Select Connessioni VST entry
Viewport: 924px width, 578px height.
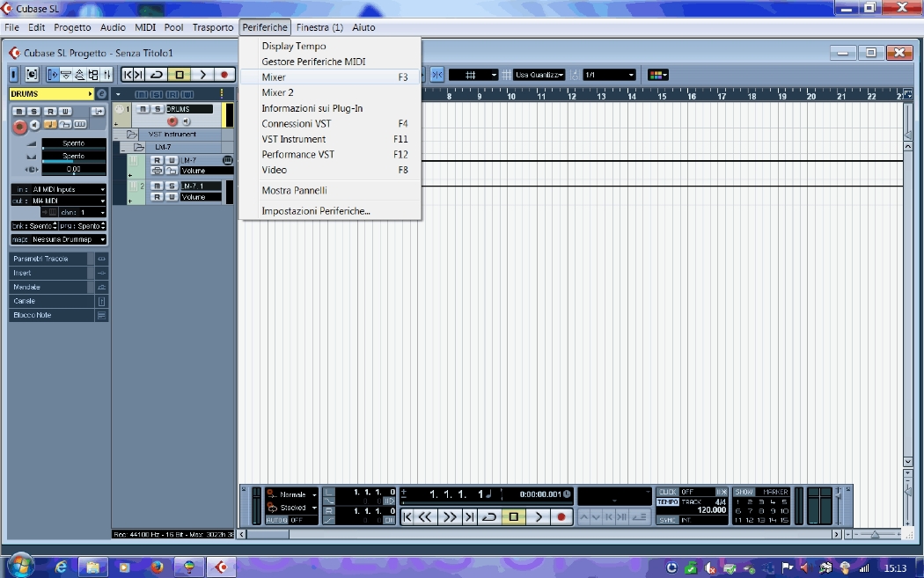330,124
